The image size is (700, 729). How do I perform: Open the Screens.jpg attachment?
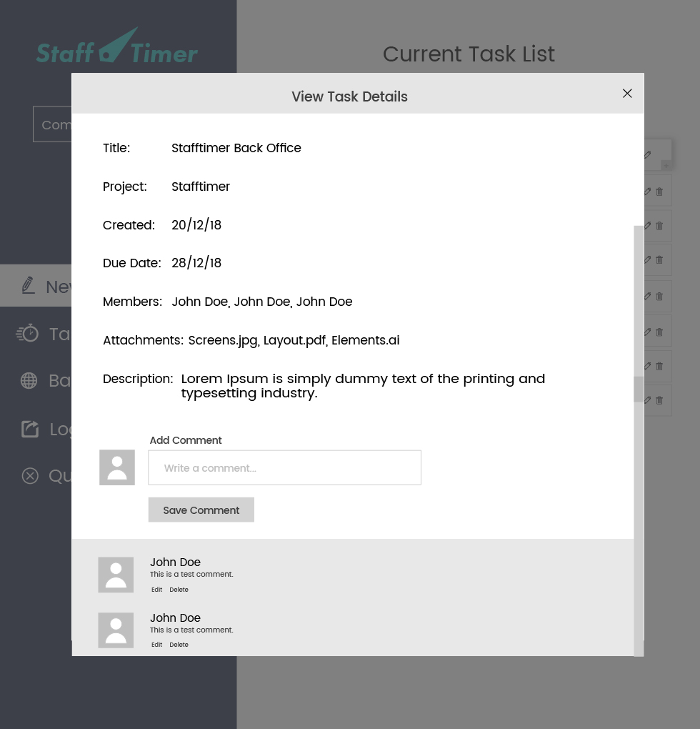[x=224, y=341]
